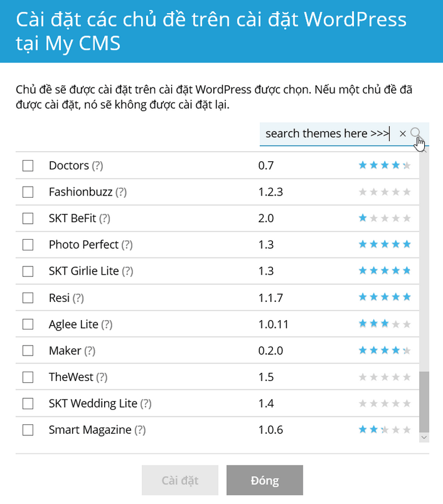Select the SKT Girlie Lite checkbox
This screenshot has width=443, height=504.
tap(28, 271)
